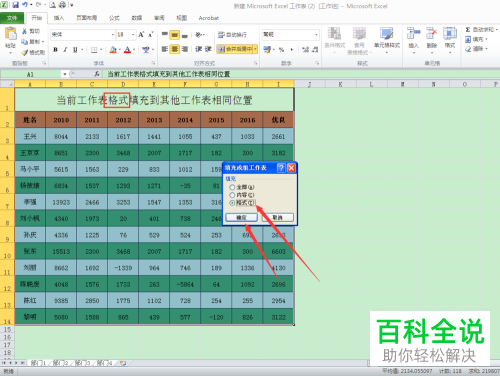500x376 pixels.
Task: Click the Fill Color bucket swatch
Action: pyautogui.click(x=113, y=50)
